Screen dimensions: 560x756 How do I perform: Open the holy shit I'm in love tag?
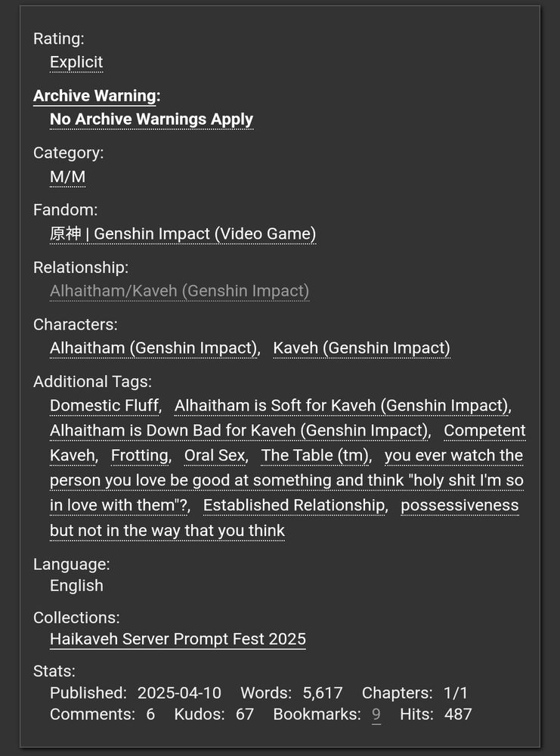tap(286, 481)
